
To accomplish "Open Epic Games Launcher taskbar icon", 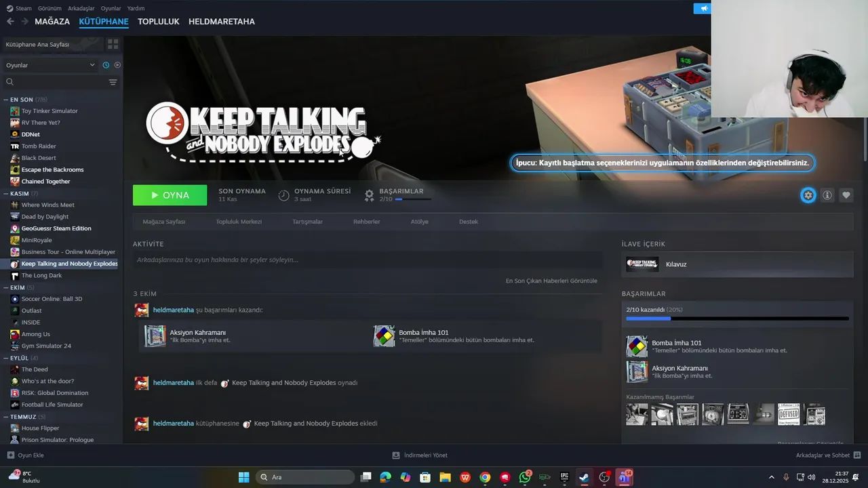I will (x=564, y=477).
